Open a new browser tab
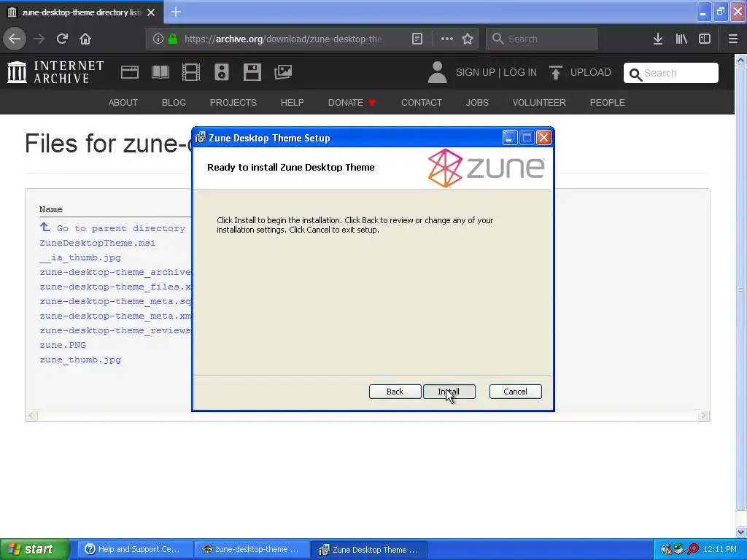Image resolution: width=747 pixels, height=560 pixels. 176,12
